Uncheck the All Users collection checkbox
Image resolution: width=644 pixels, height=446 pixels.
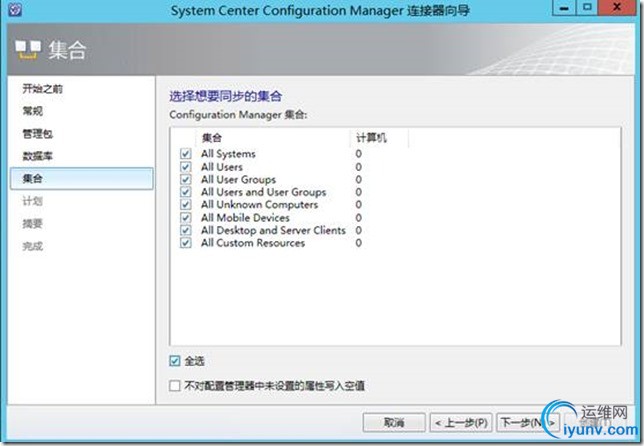[186, 167]
